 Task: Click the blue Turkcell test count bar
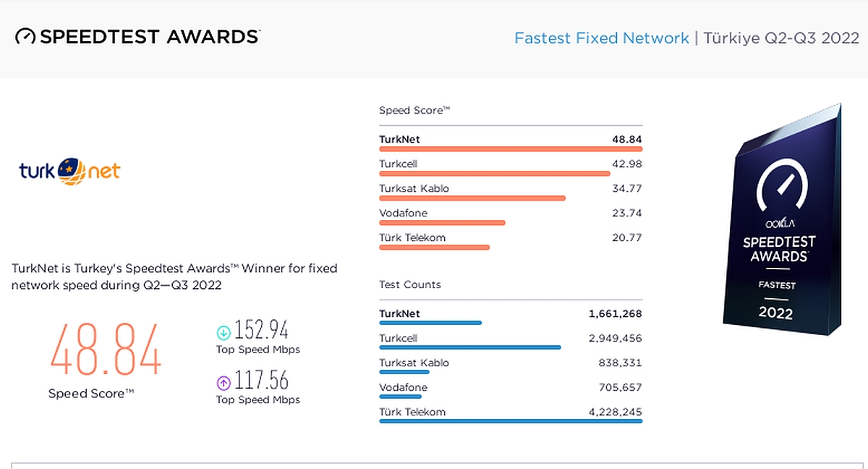pyautogui.click(x=470, y=347)
